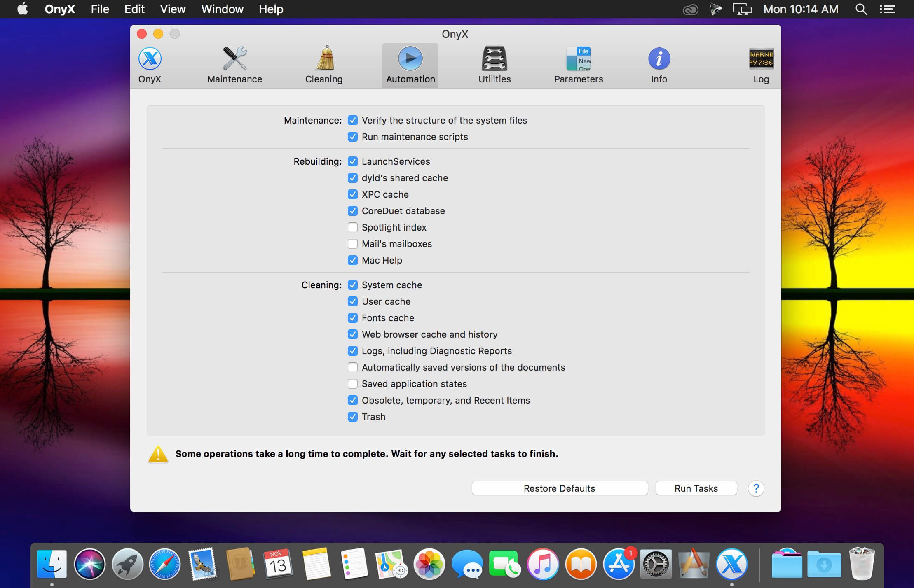The width and height of the screenshot is (914, 588).
Task: Open FaceTime in the Dock
Action: point(505,564)
